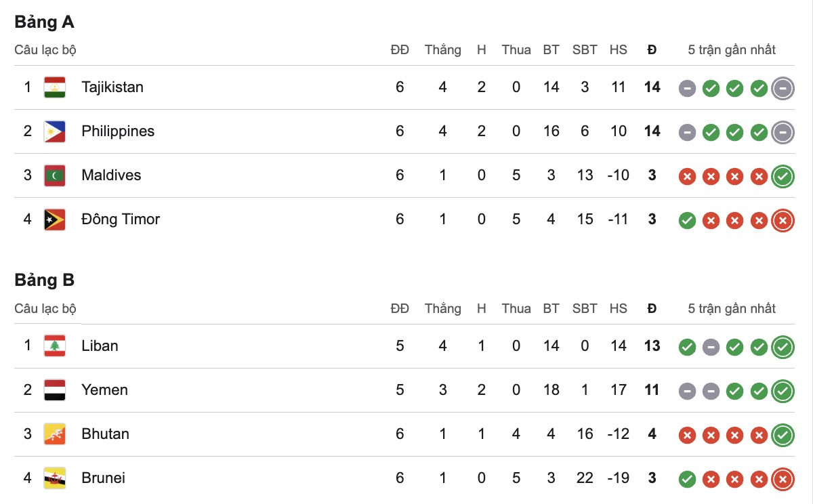Screen dimensions: 813x504
Task: Click the Liban flag icon
Action: (54, 346)
